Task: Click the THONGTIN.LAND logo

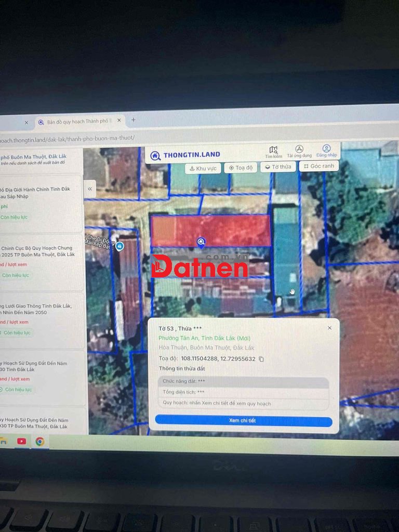Action: [185, 155]
